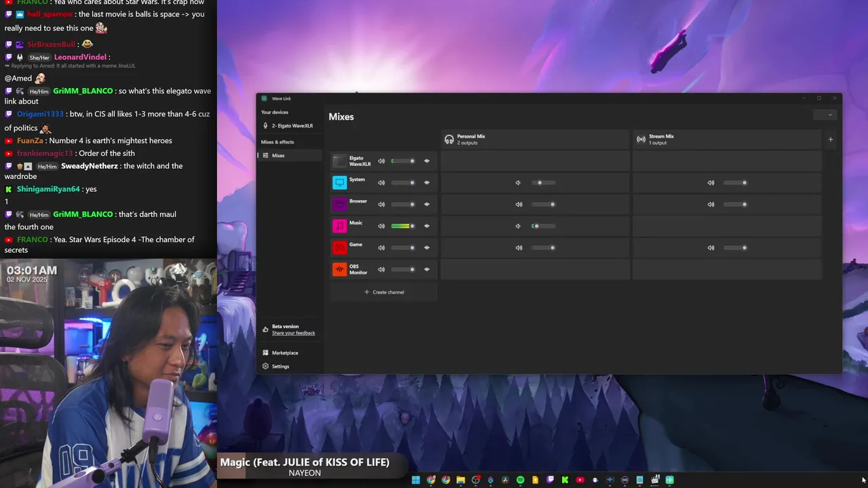Click the purple Browser channel icon
Screen dimensions: 868x488
click(340, 204)
